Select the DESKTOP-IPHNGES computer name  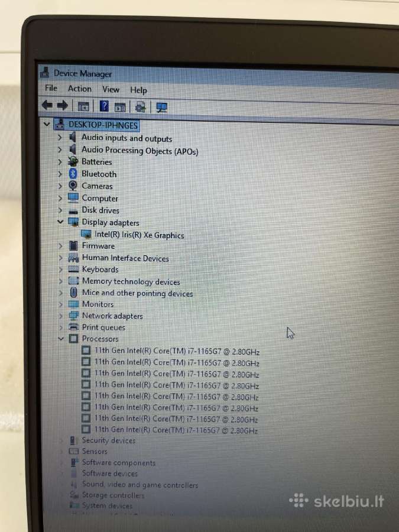point(103,125)
